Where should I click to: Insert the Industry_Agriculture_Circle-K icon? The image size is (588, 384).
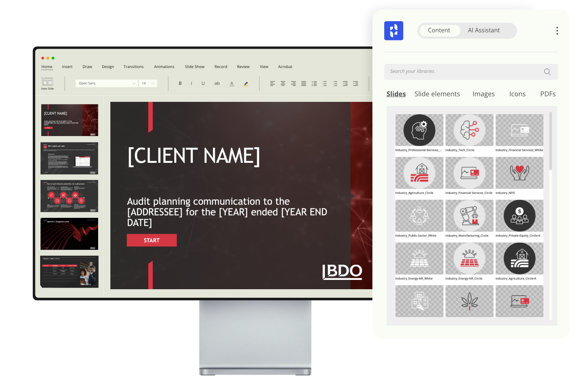click(x=520, y=258)
